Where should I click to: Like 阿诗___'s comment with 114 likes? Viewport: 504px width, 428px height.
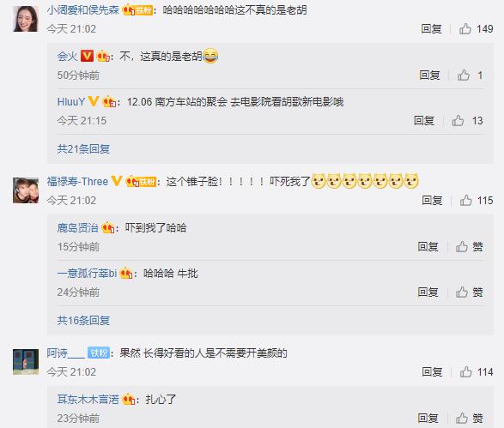pyautogui.click(x=465, y=371)
